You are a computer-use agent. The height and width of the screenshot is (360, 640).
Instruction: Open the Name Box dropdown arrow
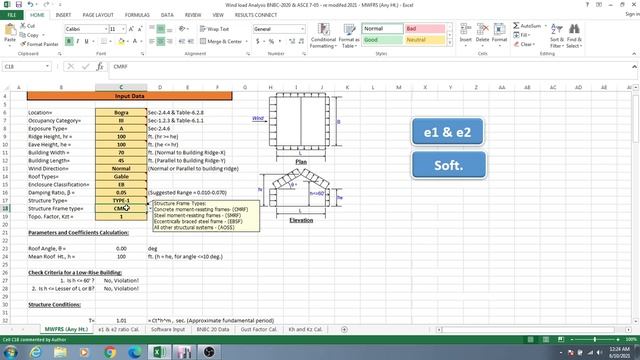point(47,67)
